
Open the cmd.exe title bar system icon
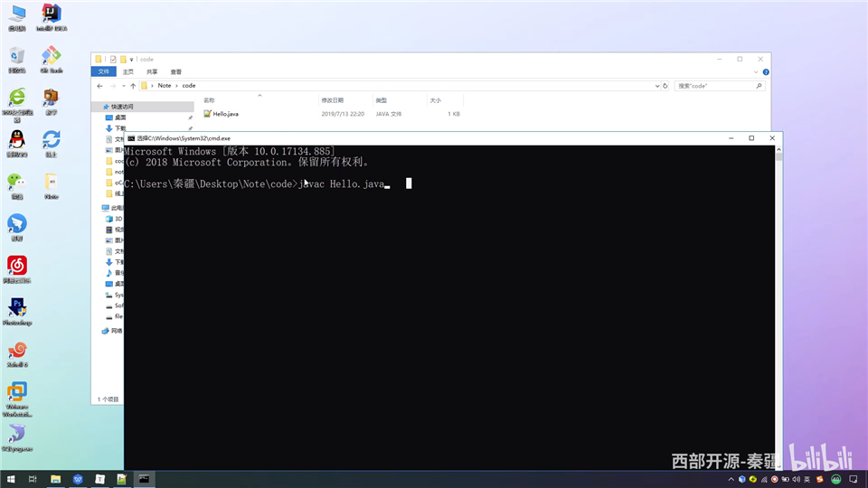(130, 138)
